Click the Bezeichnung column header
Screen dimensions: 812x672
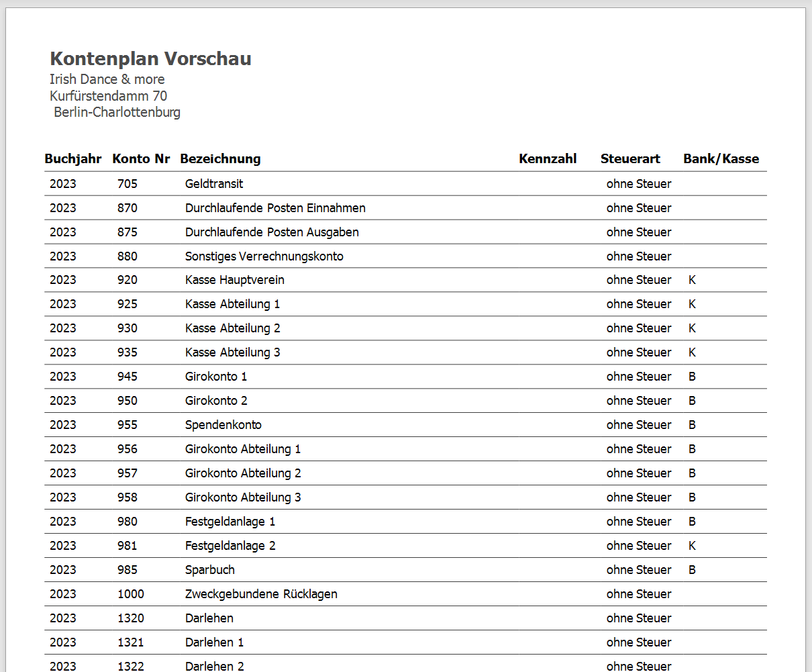tap(220, 158)
